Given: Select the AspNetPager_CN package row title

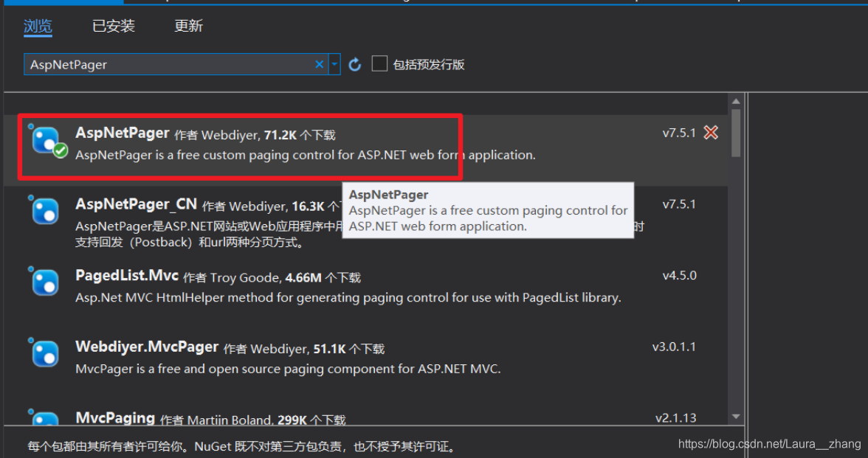Looking at the screenshot, I should click(x=136, y=204).
